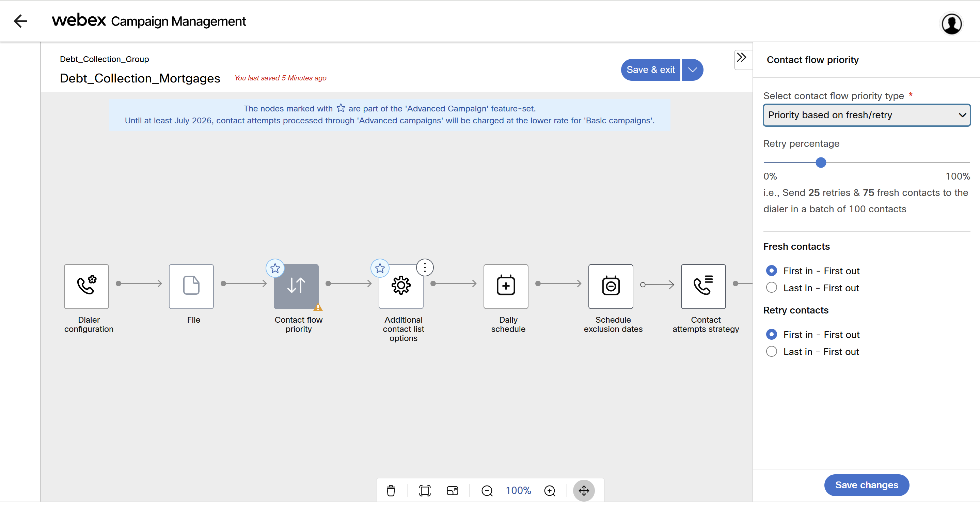Select Last in - First out for Retry contacts
980x506 pixels.
[x=771, y=351]
